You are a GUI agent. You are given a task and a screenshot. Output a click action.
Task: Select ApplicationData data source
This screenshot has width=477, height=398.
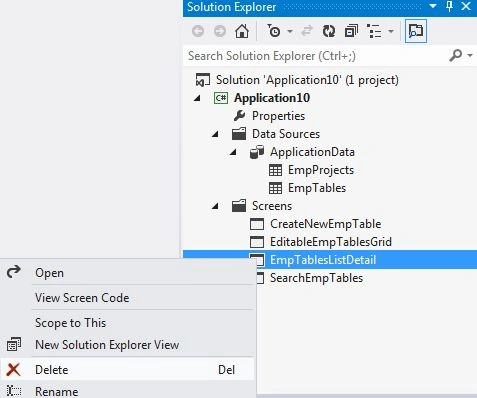[x=312, y=152]
